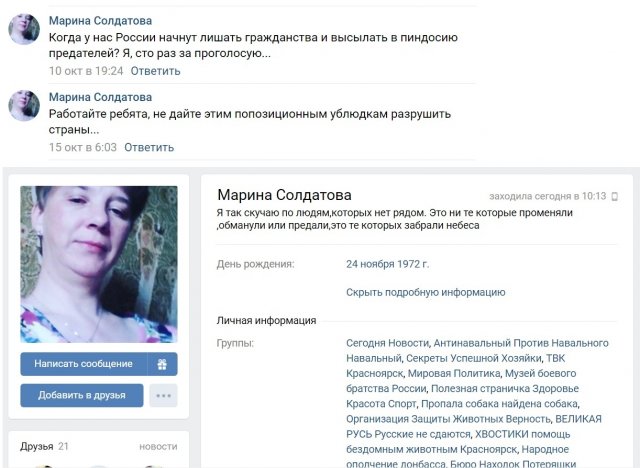Open the Друзья friends list header
The width and height of the screenshot is (640, 468).
[x=37, y=447]
